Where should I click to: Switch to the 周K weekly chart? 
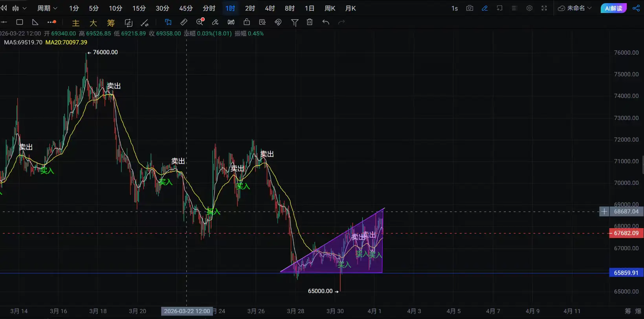(330, 8)
